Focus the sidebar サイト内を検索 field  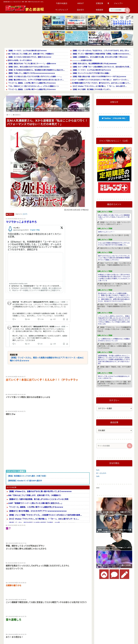click(112, 446)
